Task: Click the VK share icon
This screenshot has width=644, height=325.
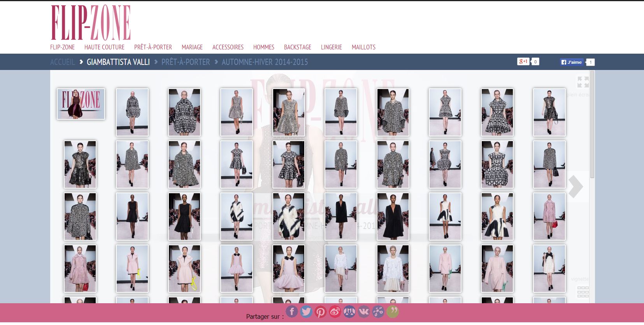Action: 363,311
